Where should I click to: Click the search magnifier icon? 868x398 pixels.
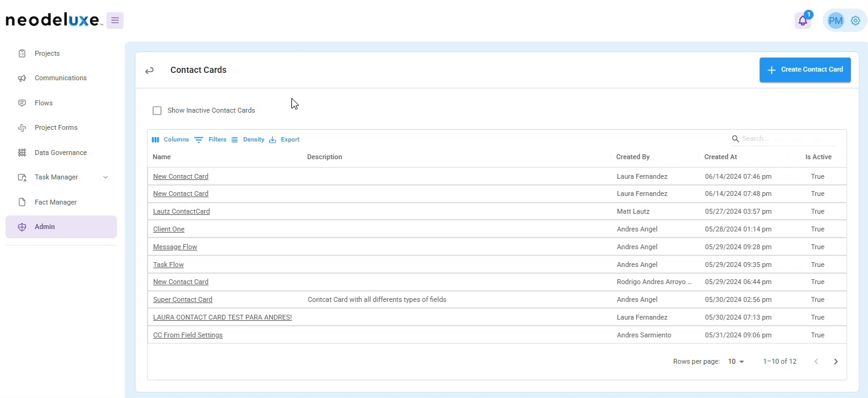pos(736,139)
